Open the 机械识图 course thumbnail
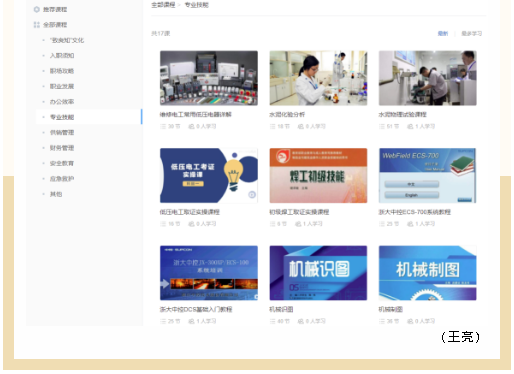Image resolution: width=514 pixels, height=374 pixels. (x=318, y=273)
